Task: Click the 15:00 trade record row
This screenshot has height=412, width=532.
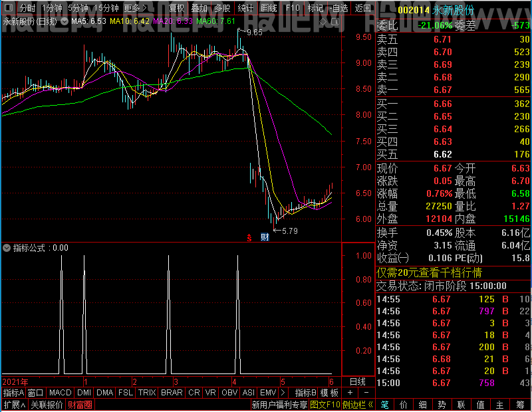Action: click(454, 383)
